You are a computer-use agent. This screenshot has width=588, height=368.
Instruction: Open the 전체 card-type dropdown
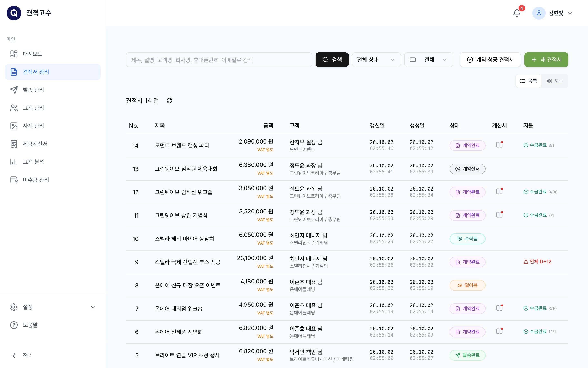point(429,60)
